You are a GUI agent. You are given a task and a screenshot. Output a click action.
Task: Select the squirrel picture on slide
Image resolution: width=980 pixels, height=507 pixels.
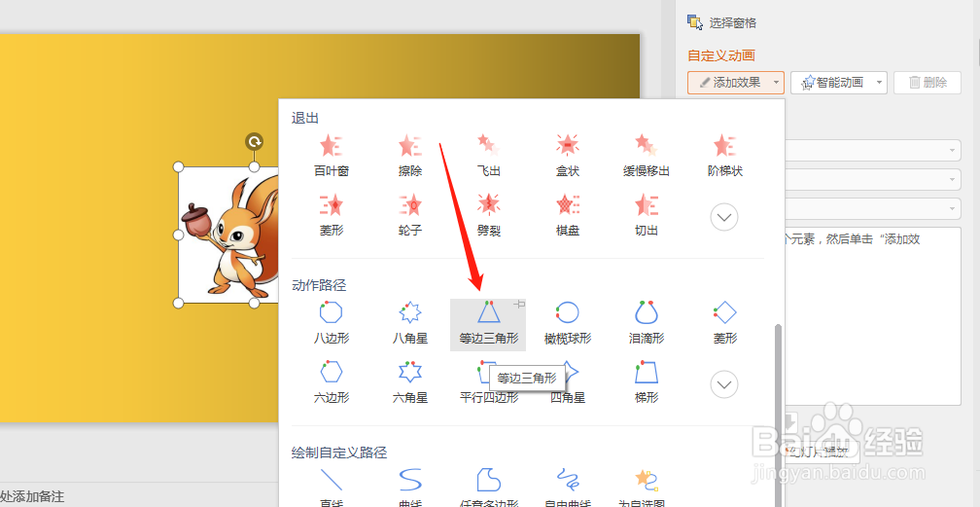(228, 235)
